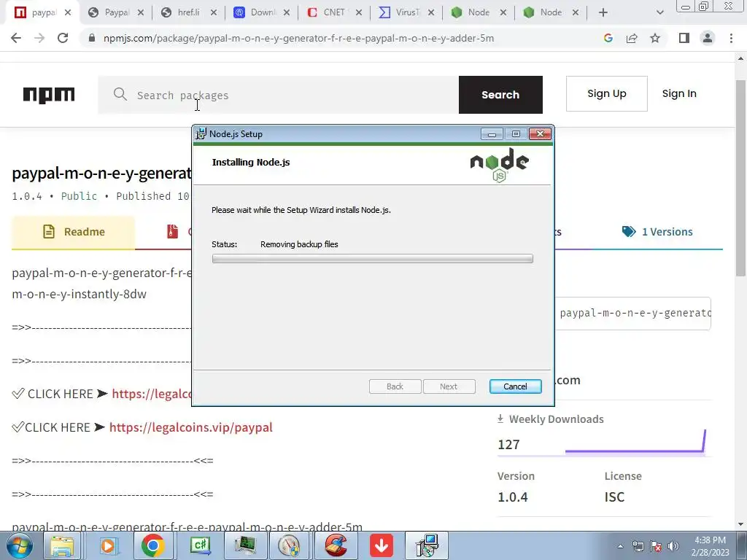Open File Explorer from taskbar

click(x=63, y=545)
